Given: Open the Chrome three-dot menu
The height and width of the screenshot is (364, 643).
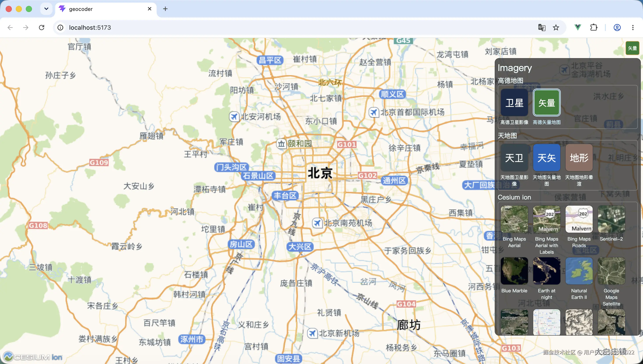Looking at the screenshot, I should (x=633, y=28).
